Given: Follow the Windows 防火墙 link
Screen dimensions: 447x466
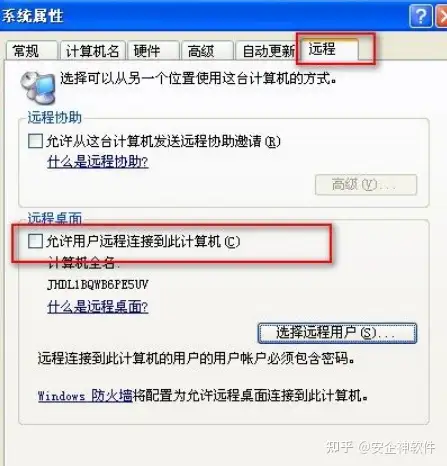Looking at the screenshot, I should click(x=85, y=396).
